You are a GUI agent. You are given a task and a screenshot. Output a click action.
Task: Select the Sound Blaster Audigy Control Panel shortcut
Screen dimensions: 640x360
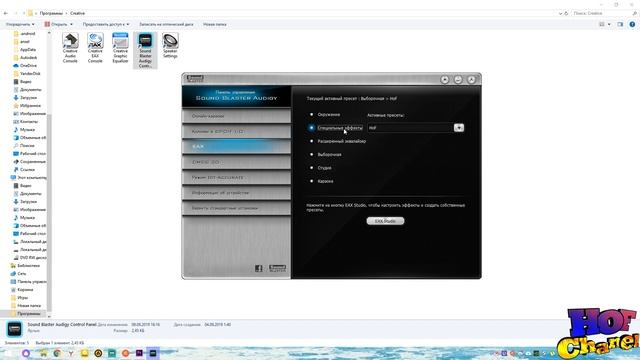coord(145,50)
